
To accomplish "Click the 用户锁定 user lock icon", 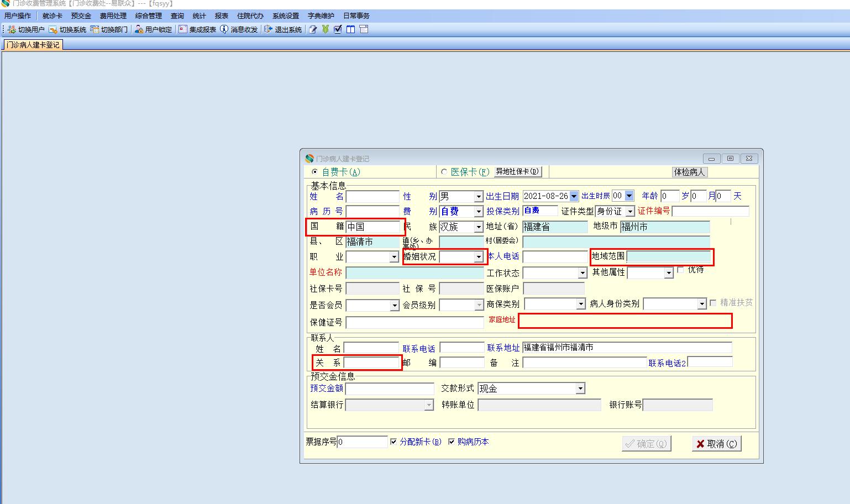I will pyautogui.click(x=139, y=29).
